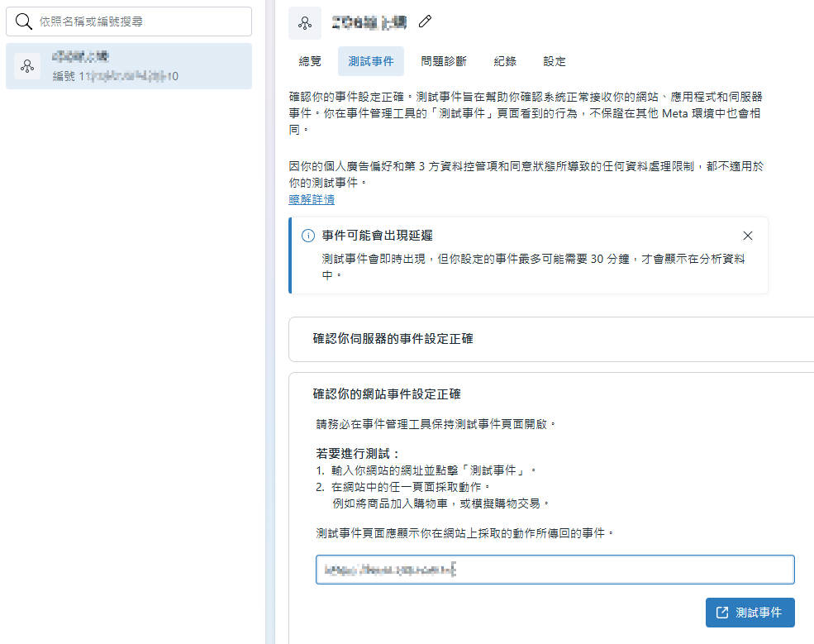The image size is (814, 644).
Task: Select the dataset entry in the left list
Action: pyautogui.click(x=128, y=66)
